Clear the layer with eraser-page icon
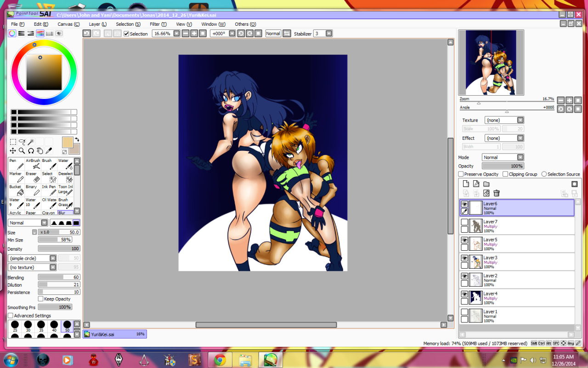Image resolution: width=588 pixels, height=368 pixels. pos(486,193)
